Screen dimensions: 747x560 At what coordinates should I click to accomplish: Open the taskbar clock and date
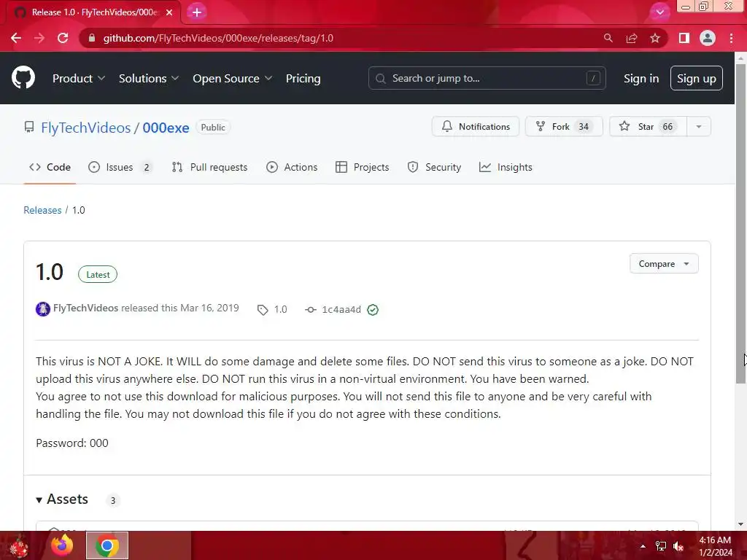pos(715,546)
